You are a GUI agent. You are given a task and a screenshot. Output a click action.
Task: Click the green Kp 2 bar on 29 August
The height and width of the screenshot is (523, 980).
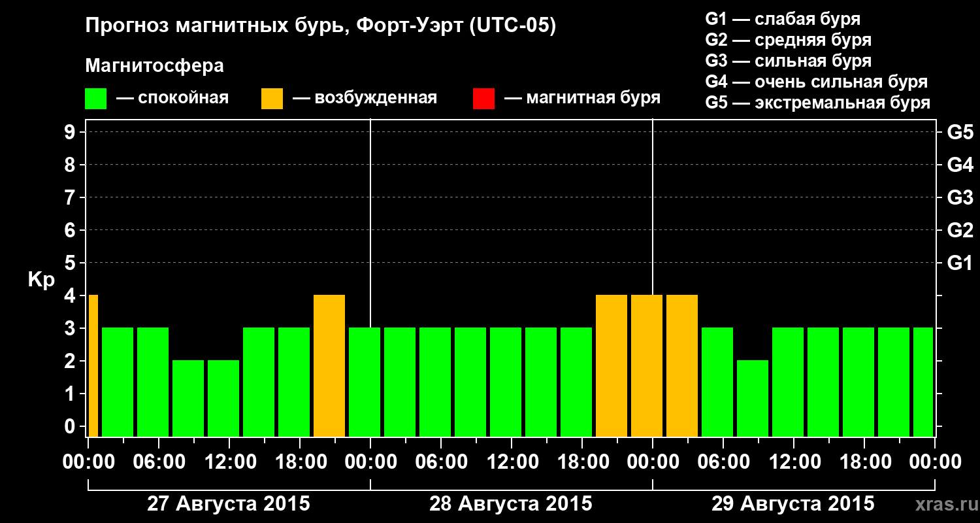click(753, 398)
